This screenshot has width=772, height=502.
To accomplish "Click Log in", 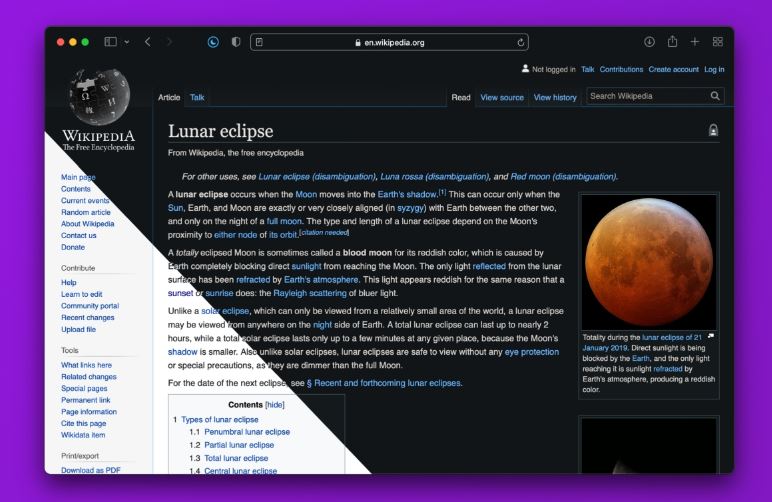I will tap(714, 69).
